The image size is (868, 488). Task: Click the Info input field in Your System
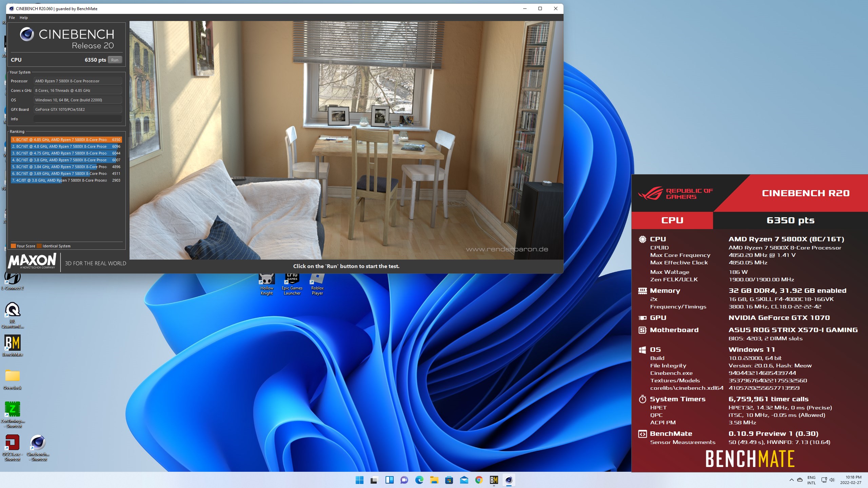click(x=78, y=119)
